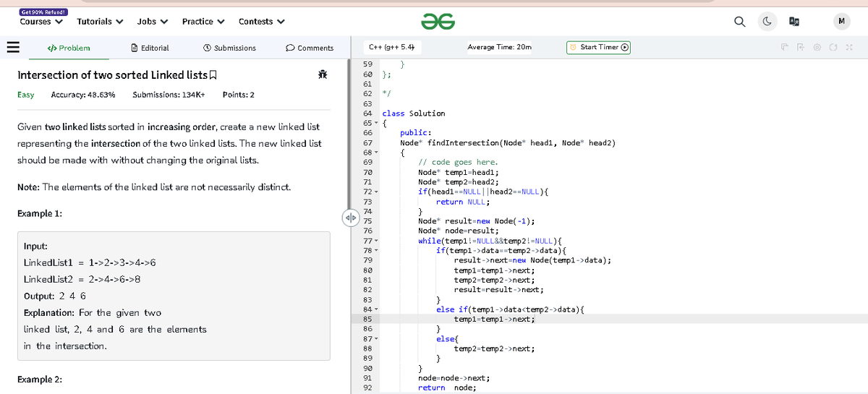Place cursor on findIntersection function signature line
Screen dimensions: 868x394
coord(508,143)
